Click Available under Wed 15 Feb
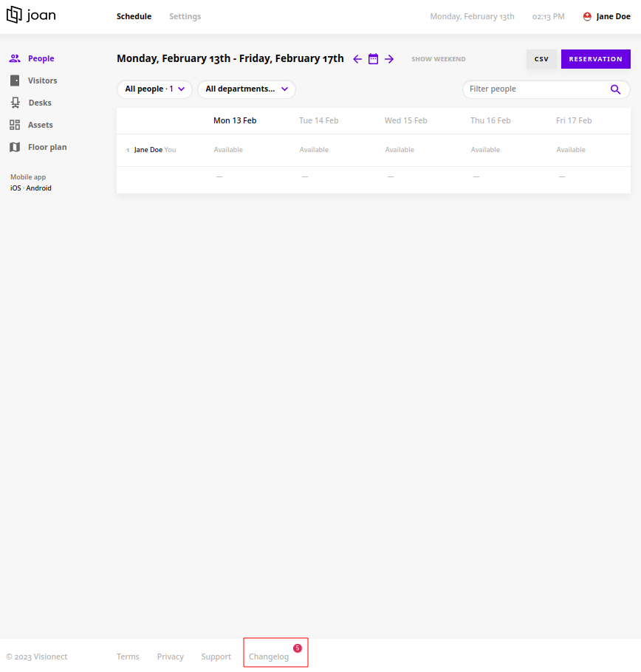The width and height of the screenshot is (641, 672). tap(400, 150)
